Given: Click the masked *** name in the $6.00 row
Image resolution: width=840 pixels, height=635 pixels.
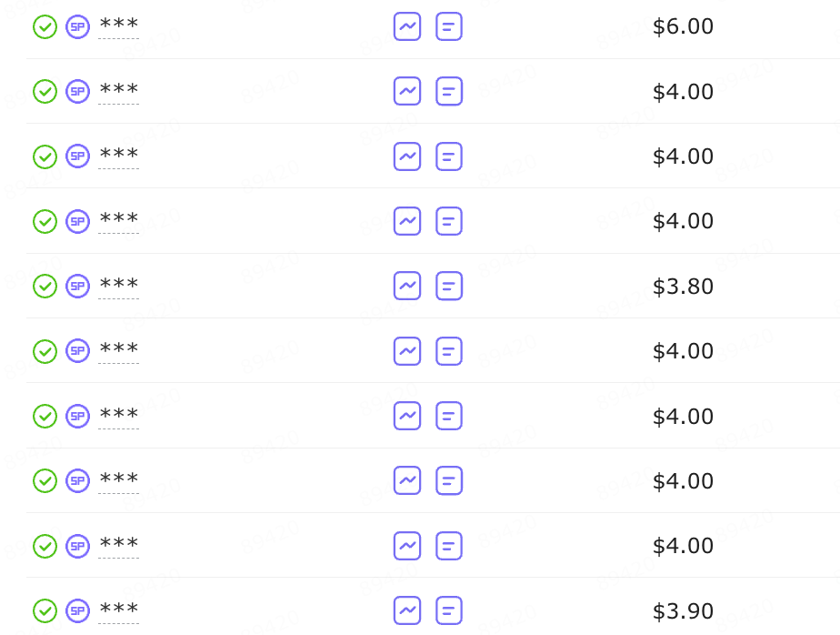Looking at the screenshot, I should (119, 25).
